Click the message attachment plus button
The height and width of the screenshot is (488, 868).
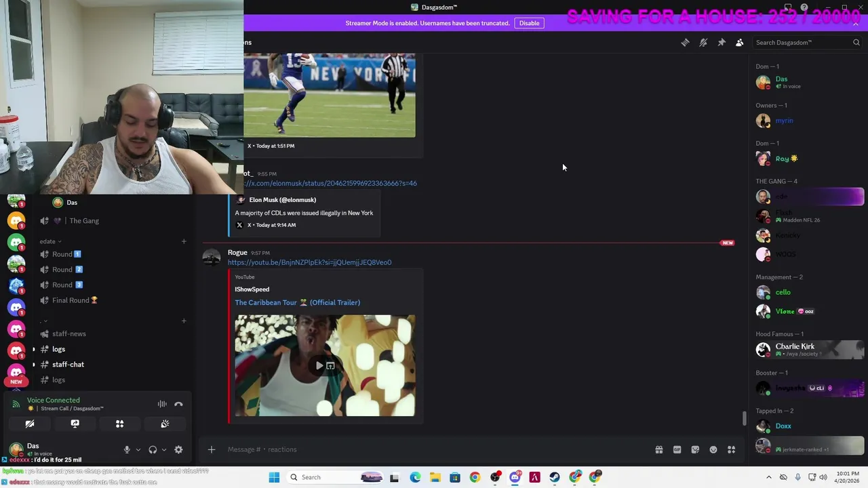[x=211, y=449]
